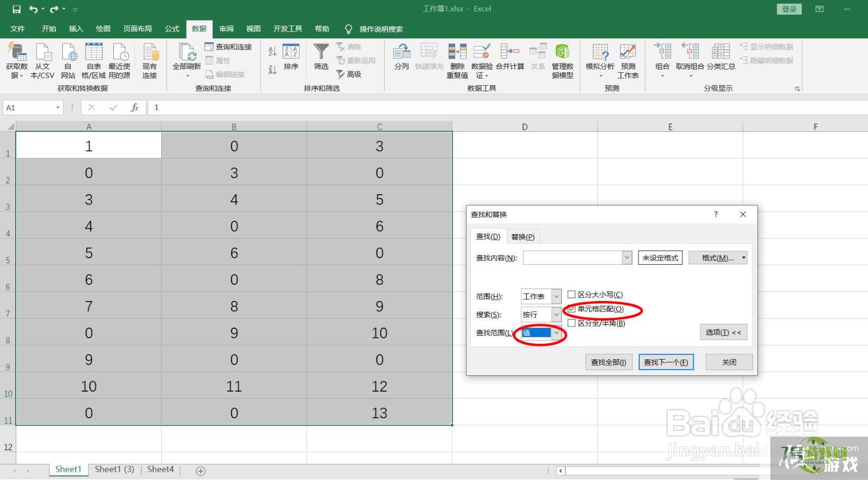
Task: Open Sheet1 (3) worksheet tab
Action: [x=114, y=470]
